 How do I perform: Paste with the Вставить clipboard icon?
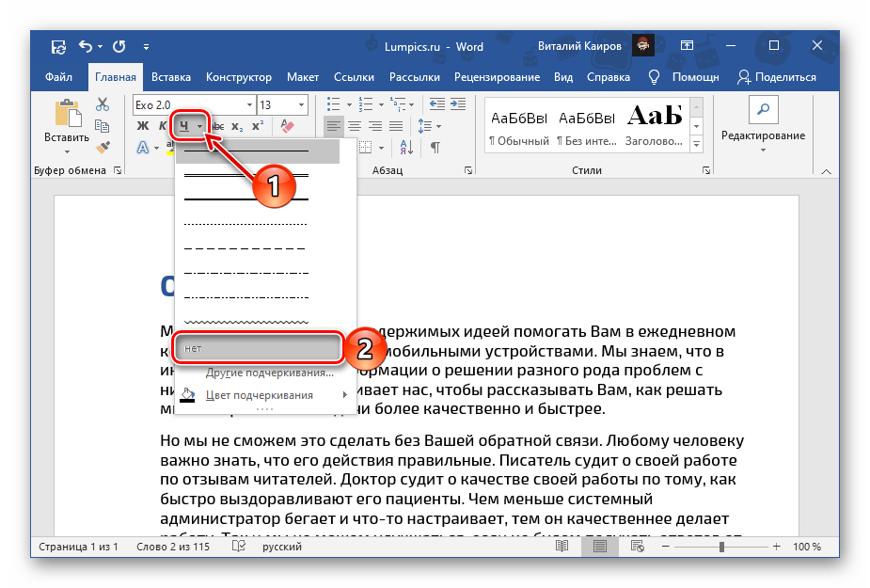click(x=68, y=113)
